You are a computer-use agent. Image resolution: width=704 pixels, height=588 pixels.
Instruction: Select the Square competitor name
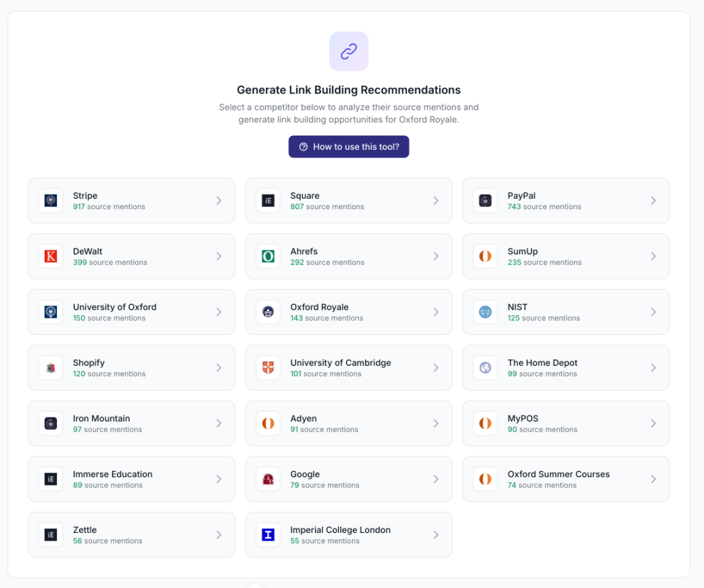coord(305,195)
